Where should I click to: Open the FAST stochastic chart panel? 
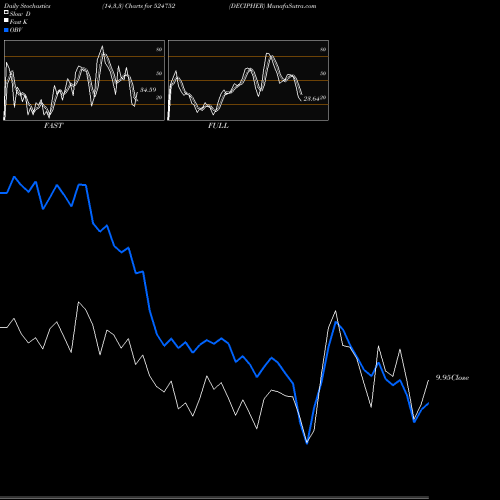[x=84, y=80]
